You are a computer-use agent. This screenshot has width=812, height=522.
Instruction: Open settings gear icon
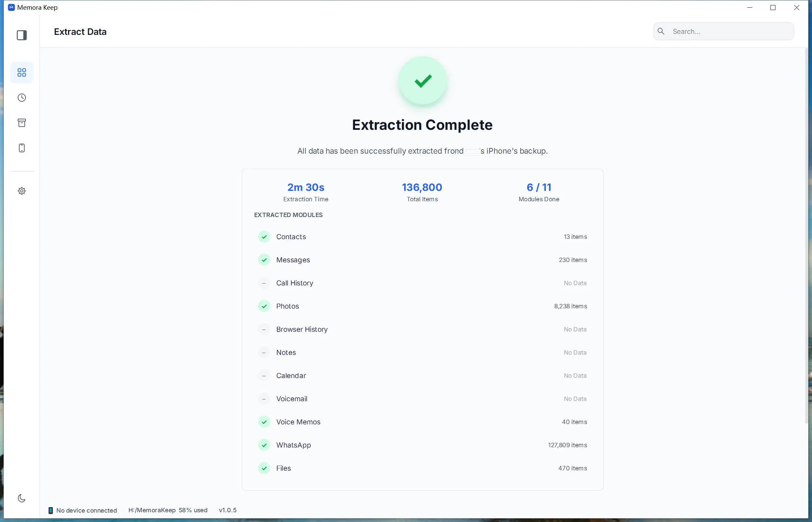pyautogui.click(x=22, y=191)
